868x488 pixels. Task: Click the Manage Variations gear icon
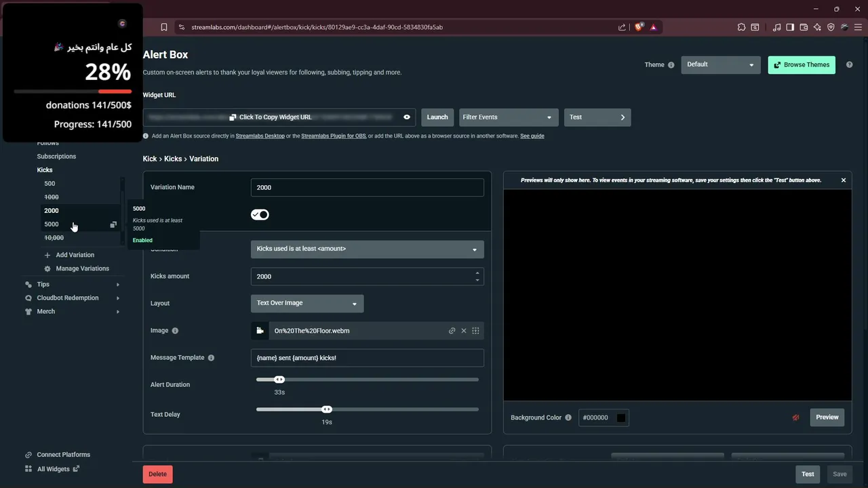pyautogui.click(x=47, y=268)
